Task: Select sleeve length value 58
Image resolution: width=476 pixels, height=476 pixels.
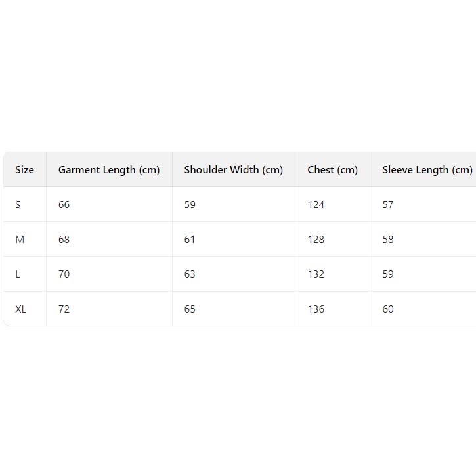Action: point(388,240)
